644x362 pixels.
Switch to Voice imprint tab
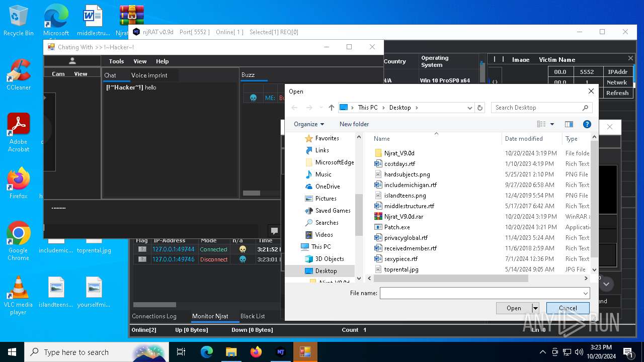tap(149, 75)
